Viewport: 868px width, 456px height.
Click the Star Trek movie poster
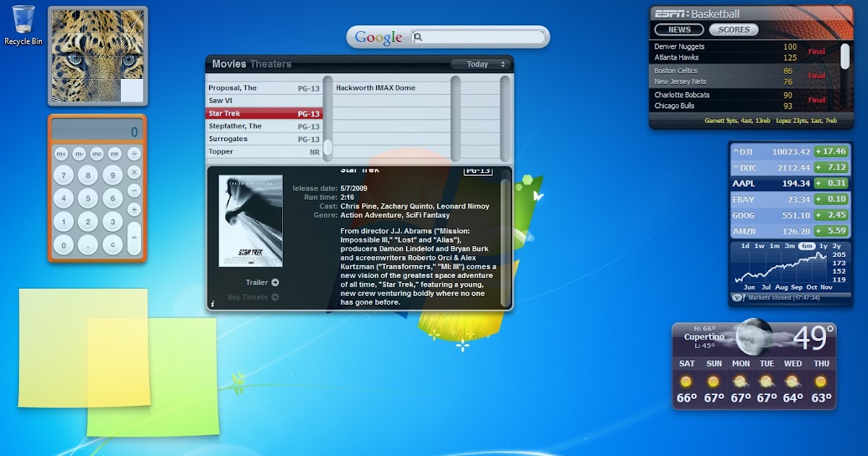pyautogui.click(x=251, y=221)
